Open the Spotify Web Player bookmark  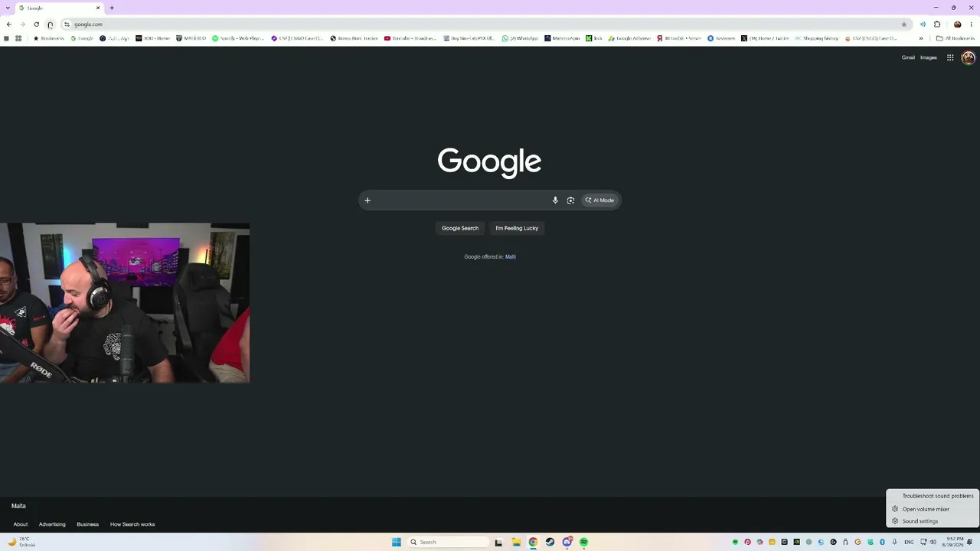(238, 38)
